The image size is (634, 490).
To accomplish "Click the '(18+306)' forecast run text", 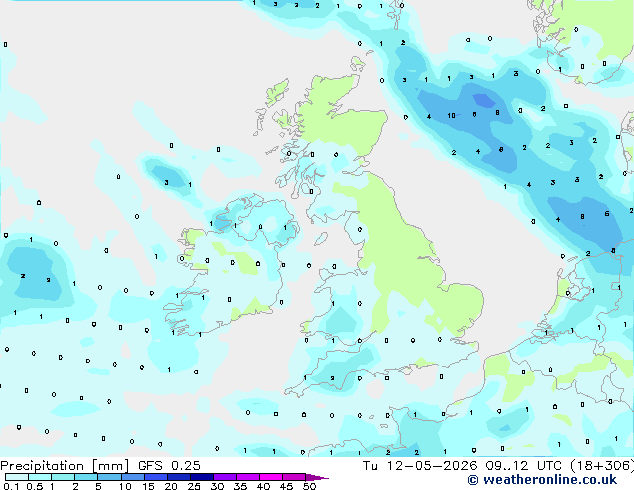I will coord(602,466).
